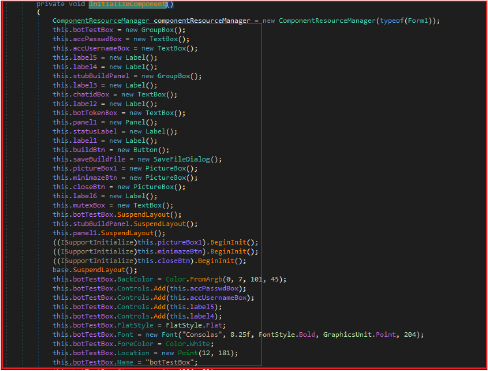Click the Controls.Add(this.label5) line
The height and width of the screenshot is (371, 488).
(137, 307)
